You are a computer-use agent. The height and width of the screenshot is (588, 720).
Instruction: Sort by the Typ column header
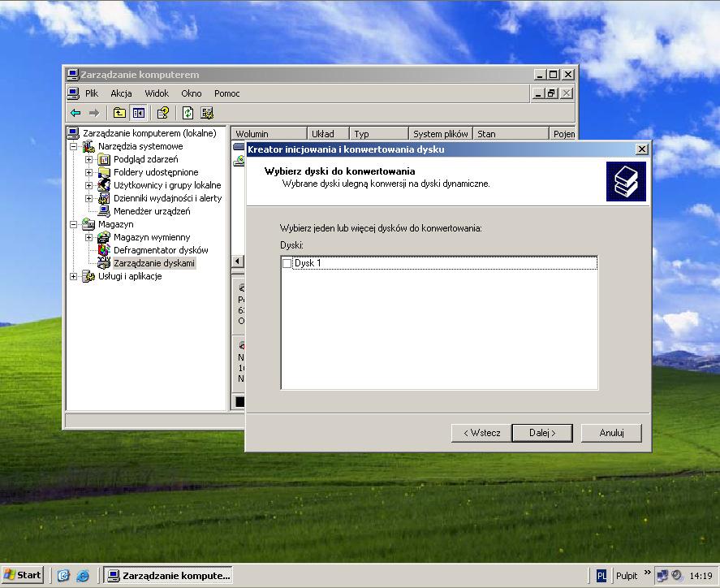(379, 134)
